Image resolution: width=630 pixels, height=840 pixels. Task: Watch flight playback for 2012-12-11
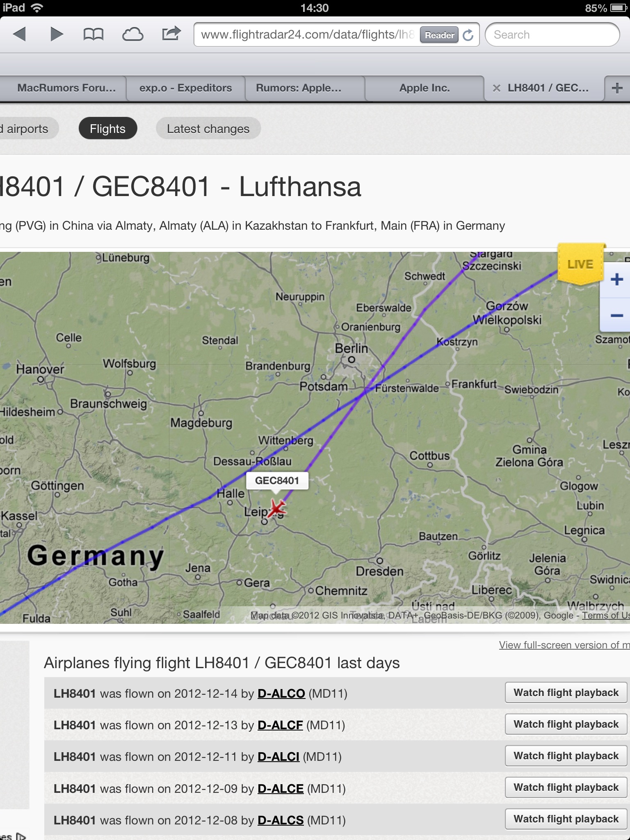pos(566,756)
